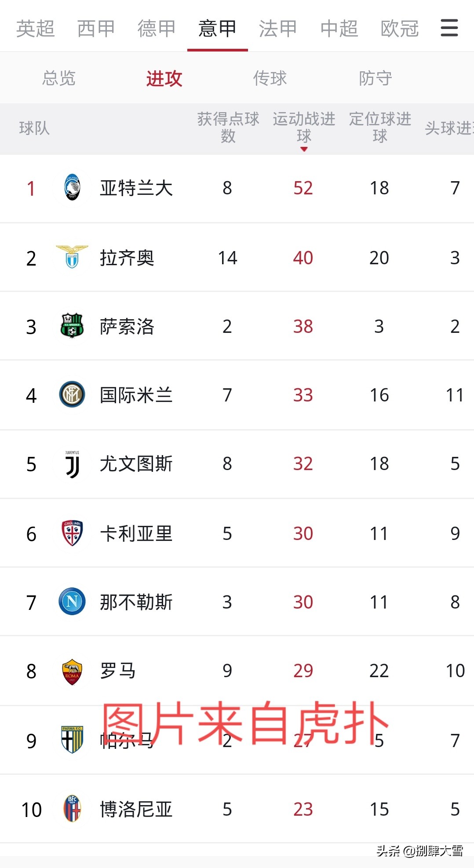
Task: Sort by 获得点球数 column header
Action: [x=228, y=128]
